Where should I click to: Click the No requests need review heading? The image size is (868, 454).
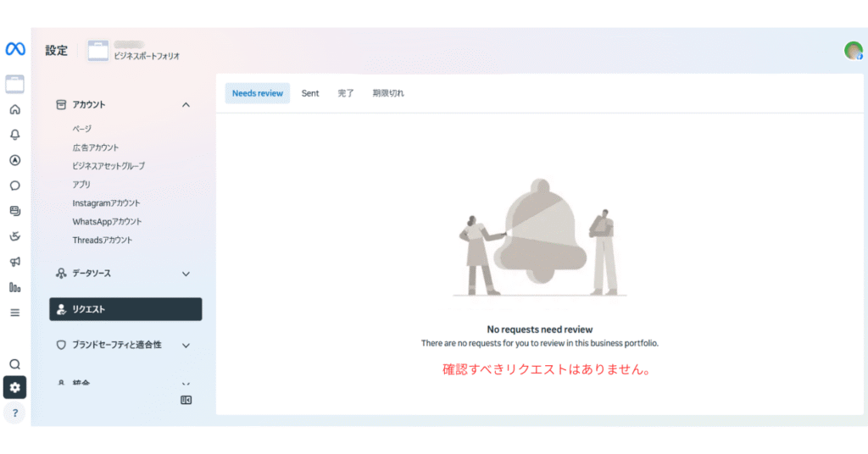pos(540,329)
